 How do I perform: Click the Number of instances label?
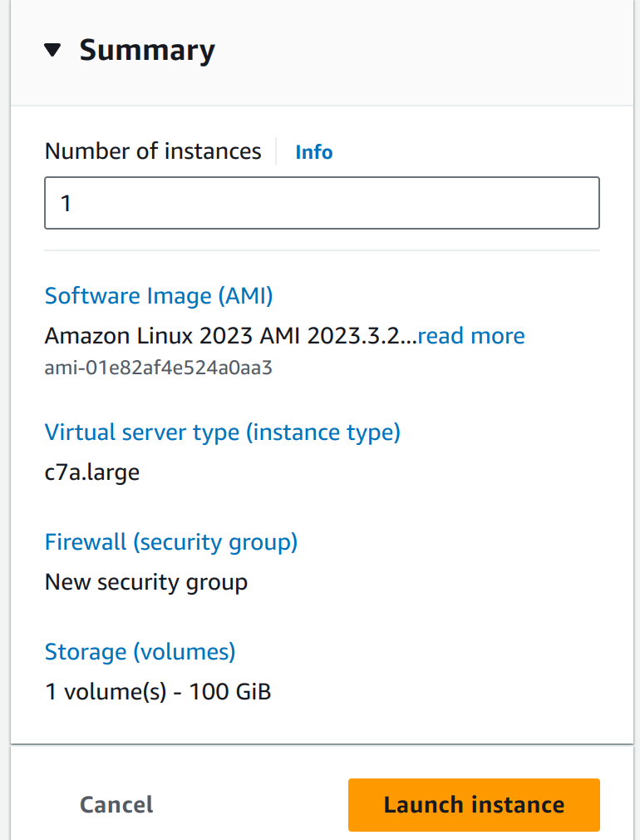(x=153, y=151)
